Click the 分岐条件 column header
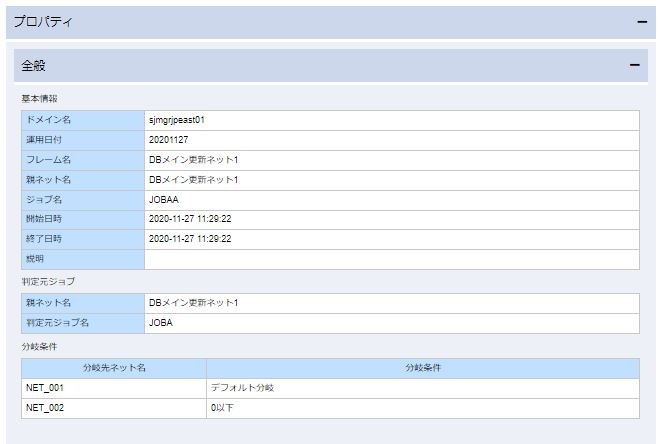Image resolution: width=664 pixels, height=444 pixels. [x=423, y=368]
